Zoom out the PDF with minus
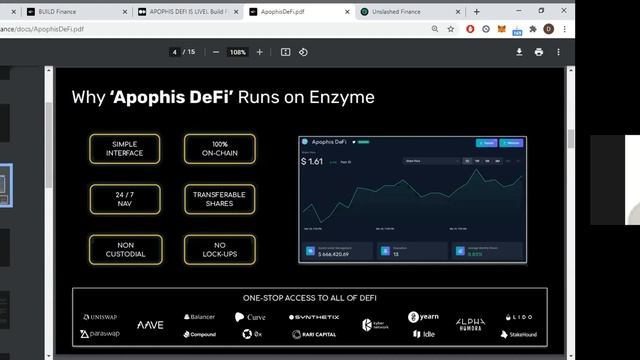 (216, 52)
